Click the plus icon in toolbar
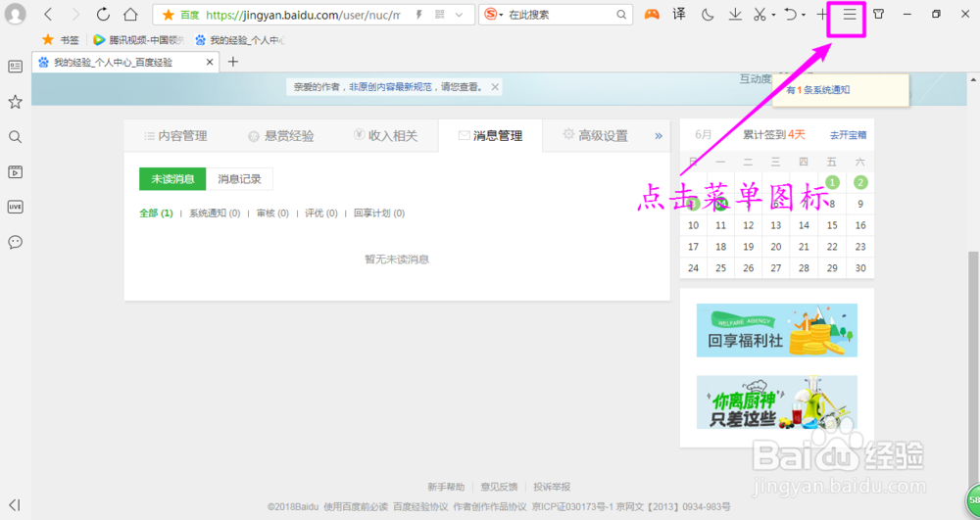The width and height of the screenshot is (980, 520). tap(822, 15)
